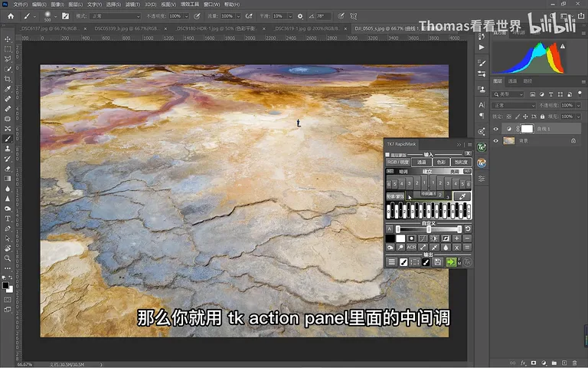Viewport: 588px width, 368px height.
Task: Toggle the lock all padlock icon
Action: tap(542, 117)
